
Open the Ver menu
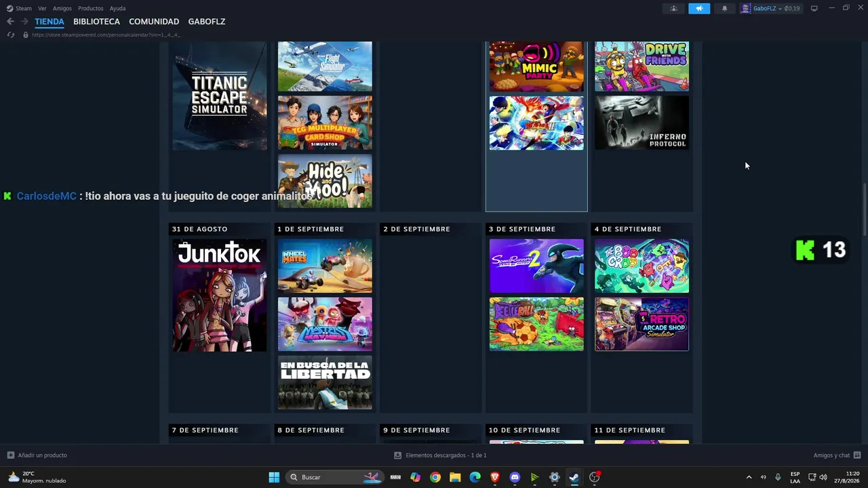pos(42,9)
